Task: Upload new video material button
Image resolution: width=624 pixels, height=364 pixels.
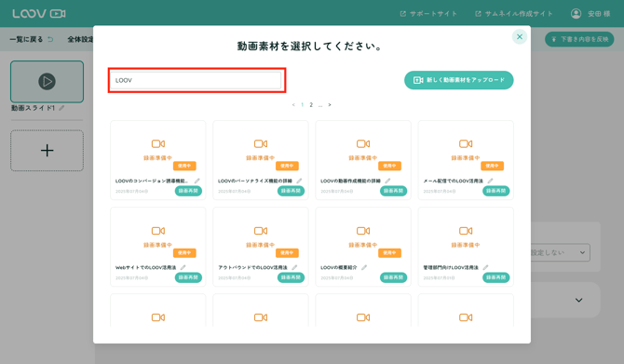Action: 459,80
